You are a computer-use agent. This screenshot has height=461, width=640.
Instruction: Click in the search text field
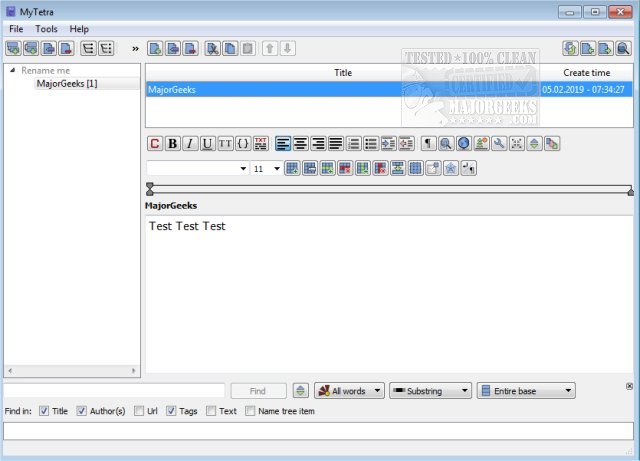pyautogui.click(x=114, y=391)
